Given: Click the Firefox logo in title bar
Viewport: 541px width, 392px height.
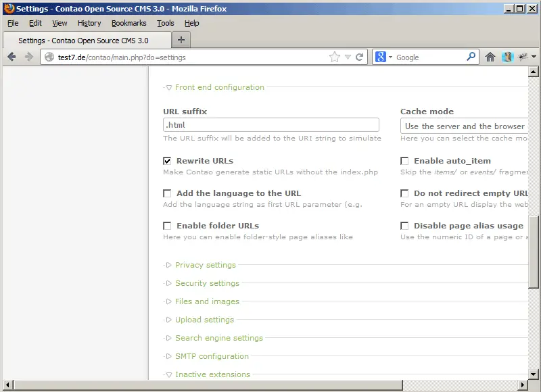Looking at the screenshot, I should [x=9, y=8].
